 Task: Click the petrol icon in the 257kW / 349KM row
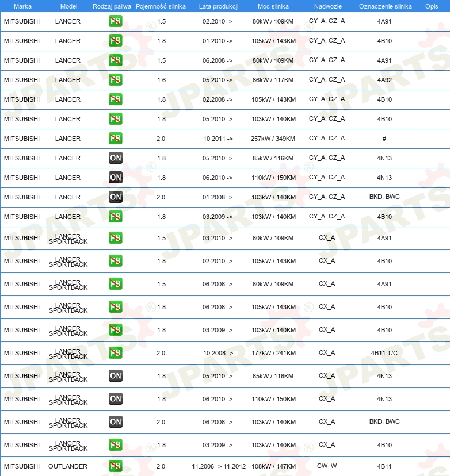pos(116,139)
